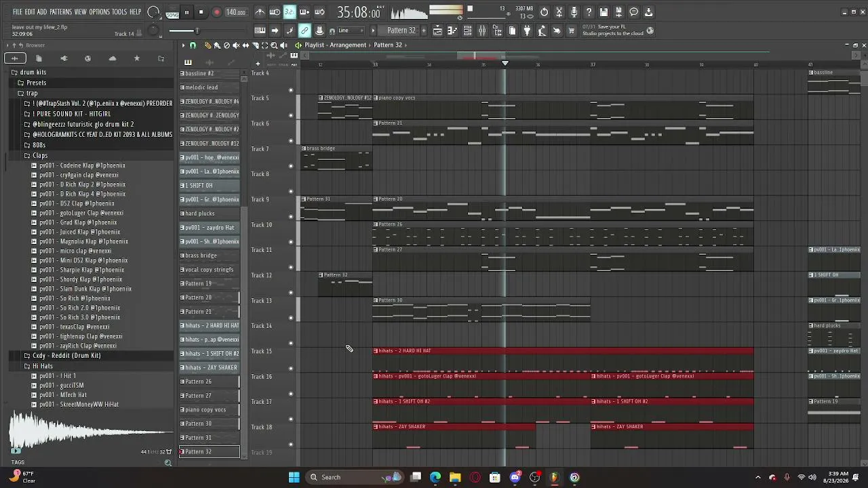Switch the Song/Pattern mode button
Viewport: 868px width, 488px height.
[172, 12]
